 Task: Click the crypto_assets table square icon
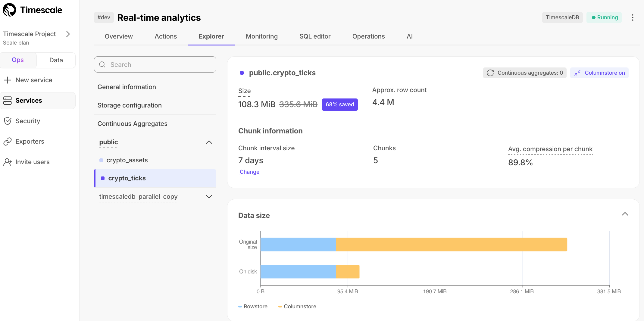[101, 160]
